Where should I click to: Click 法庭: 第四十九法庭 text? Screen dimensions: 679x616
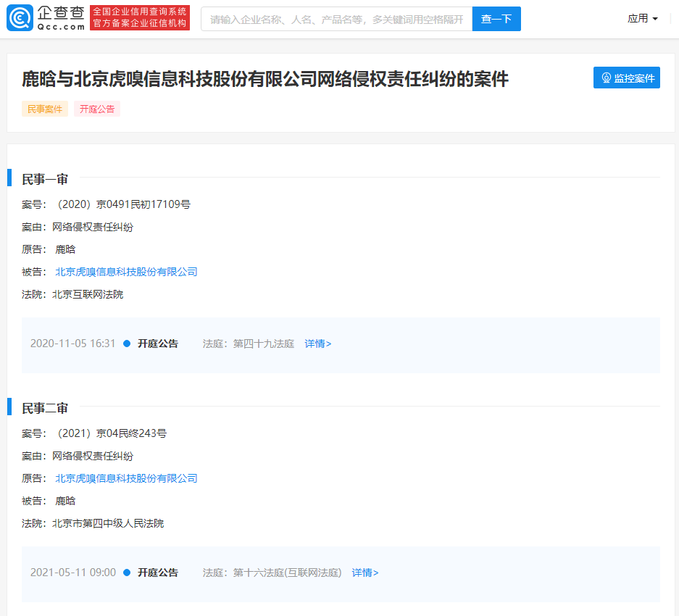[x=249, y=344]
